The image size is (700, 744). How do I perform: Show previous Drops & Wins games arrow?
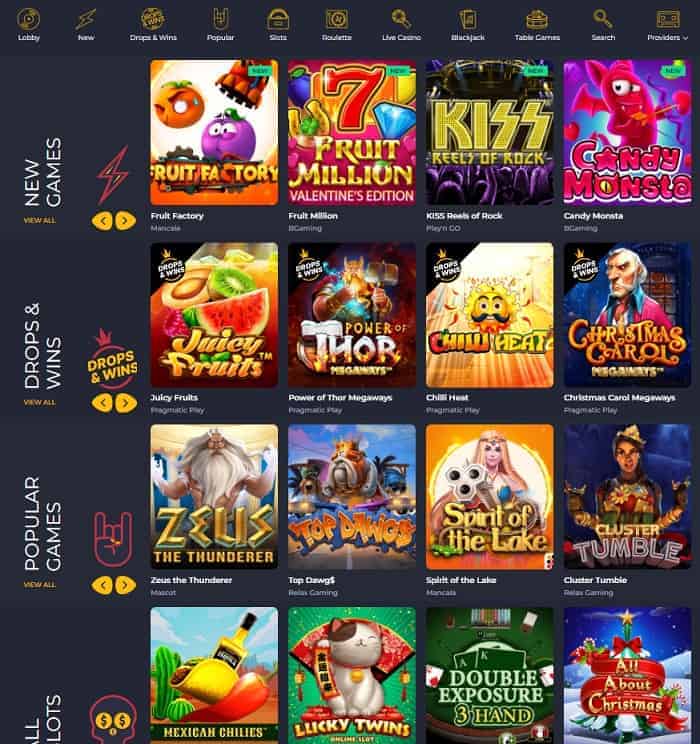point(103,403)
